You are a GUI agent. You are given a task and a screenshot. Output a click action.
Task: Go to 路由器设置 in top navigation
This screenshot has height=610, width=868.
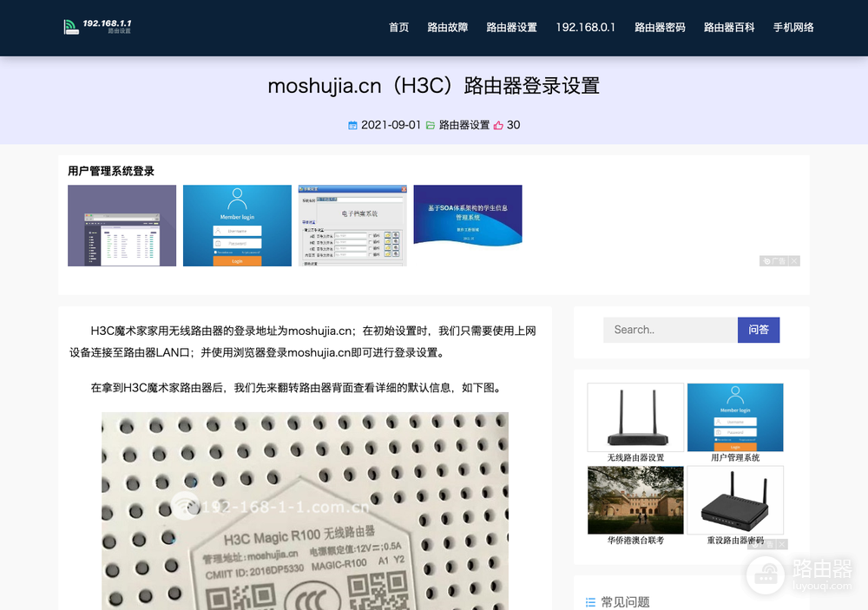pyautogui.click(x=511, y=28)
